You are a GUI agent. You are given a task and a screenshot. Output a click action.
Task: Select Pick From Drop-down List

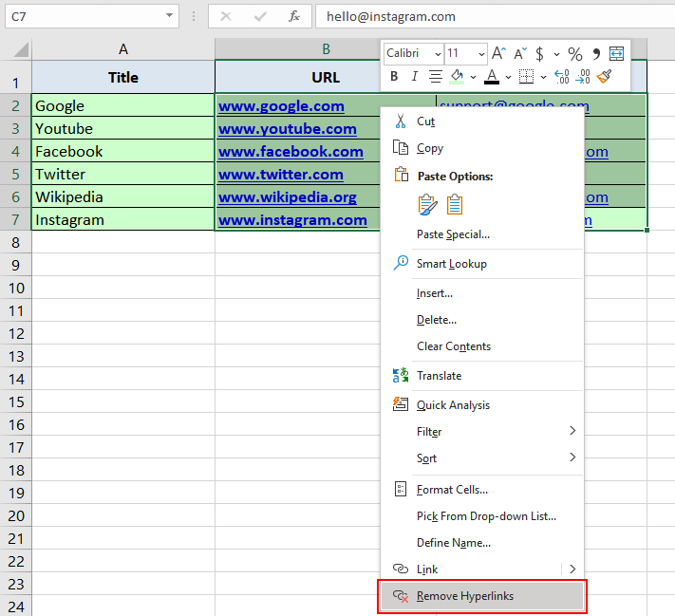pyautogui.click(x=482, y=516)
